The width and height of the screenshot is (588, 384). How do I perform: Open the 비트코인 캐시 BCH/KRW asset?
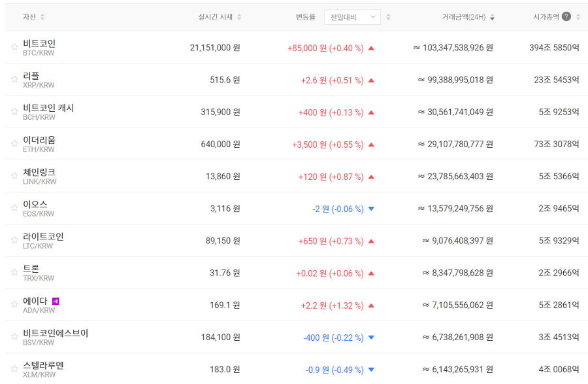[x=48, y=113]
